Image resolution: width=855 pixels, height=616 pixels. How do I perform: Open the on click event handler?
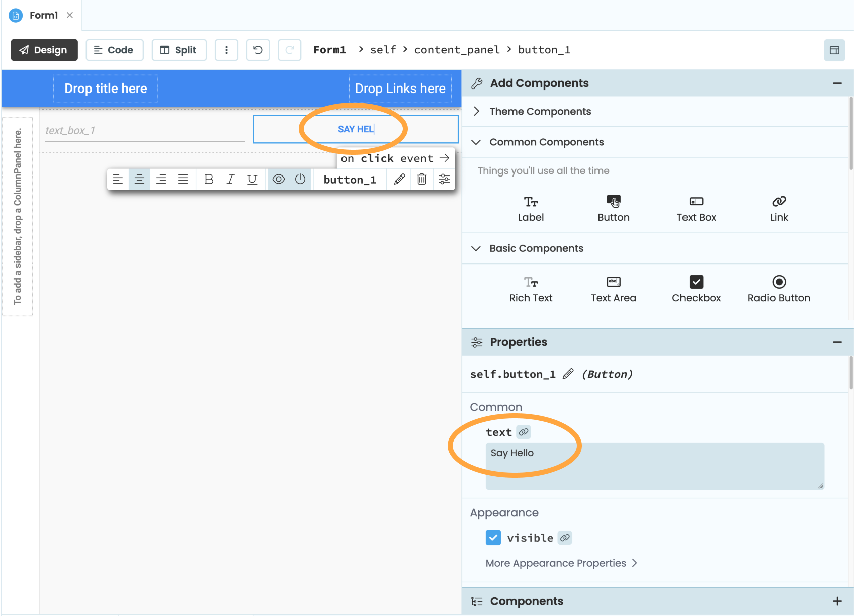click(395, 158)
